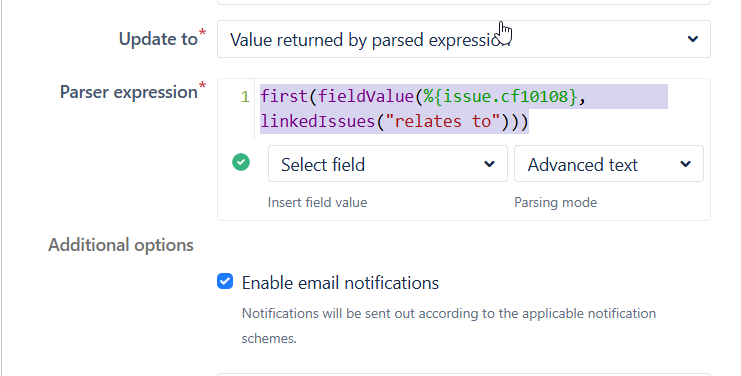Click the "Parser expression" field label
Screen dimensions: 741x376
129,92
